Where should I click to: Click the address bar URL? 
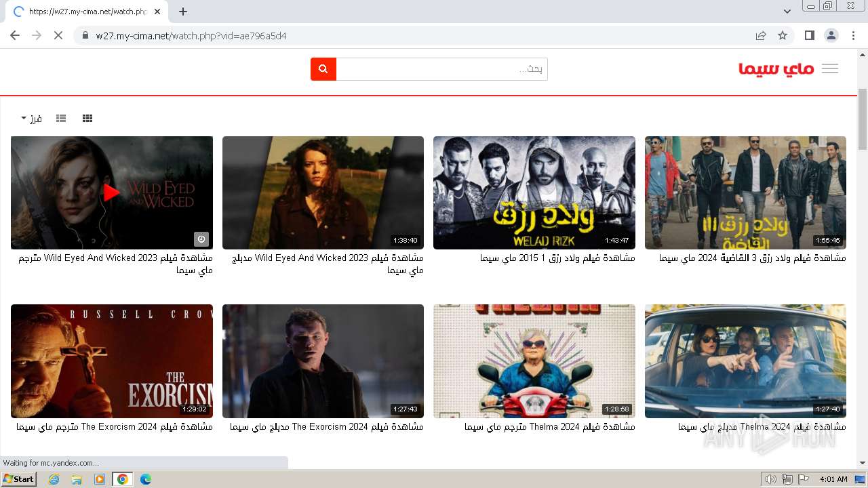coord(191,36)
